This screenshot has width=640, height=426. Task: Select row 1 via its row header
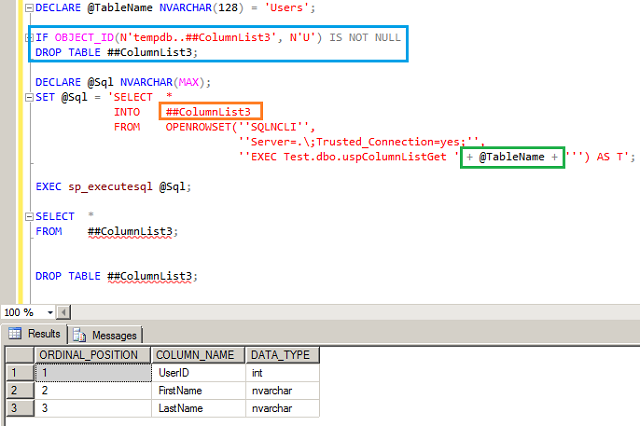tap(16, 371)
